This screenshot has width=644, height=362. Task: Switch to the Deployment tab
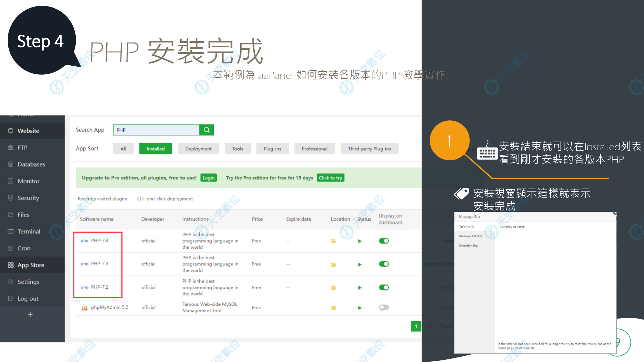click(198, 148)
